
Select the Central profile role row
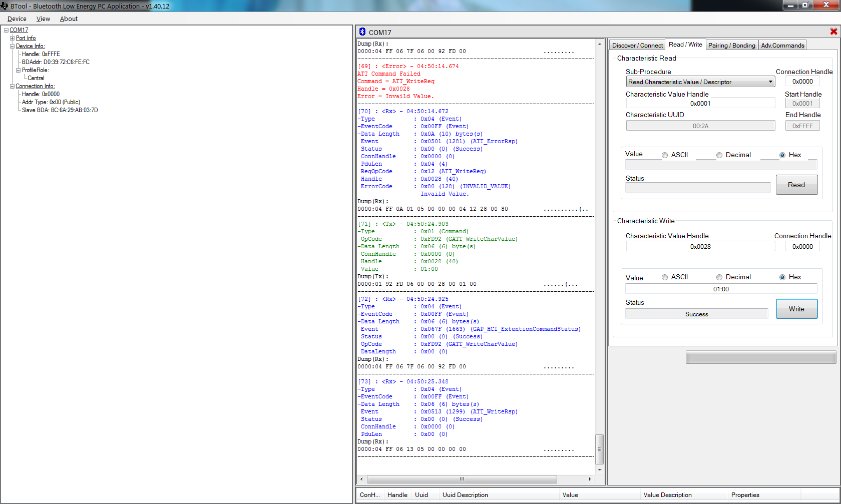(x=36, y=78)
